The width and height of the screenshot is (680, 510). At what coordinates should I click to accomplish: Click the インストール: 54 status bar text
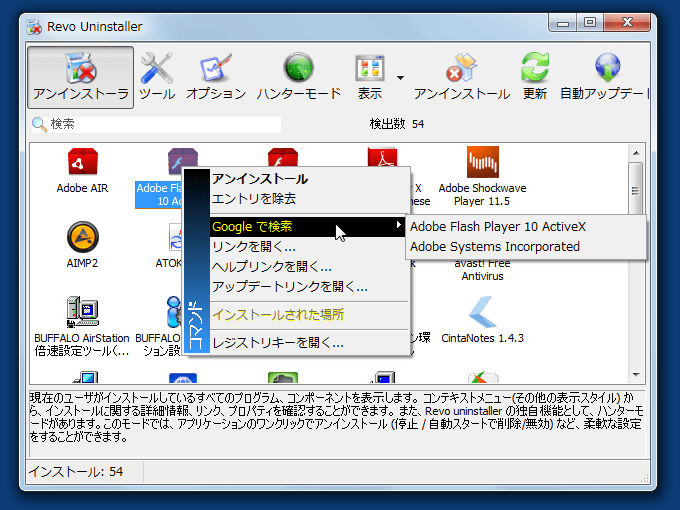pos(76,471)
